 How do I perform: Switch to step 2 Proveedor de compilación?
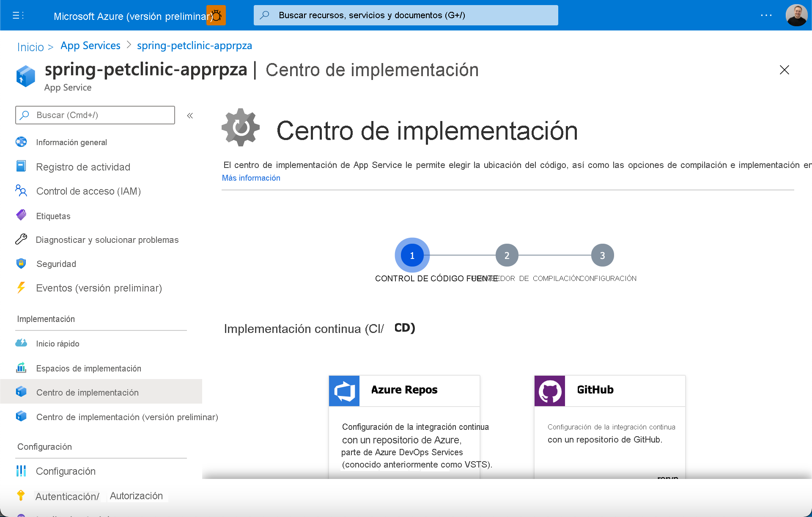click(507, 255)
